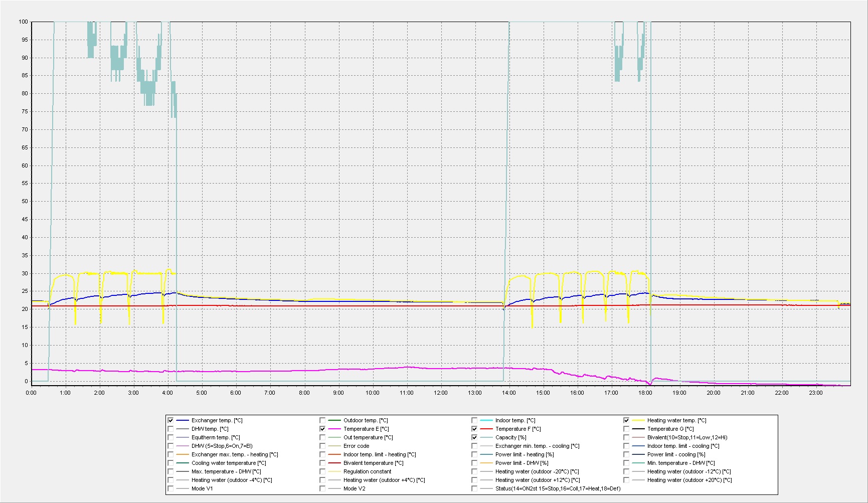Show Bivalent temperature [°C] series via checkbox
868x503 pixels.
[x=322, y=463]
